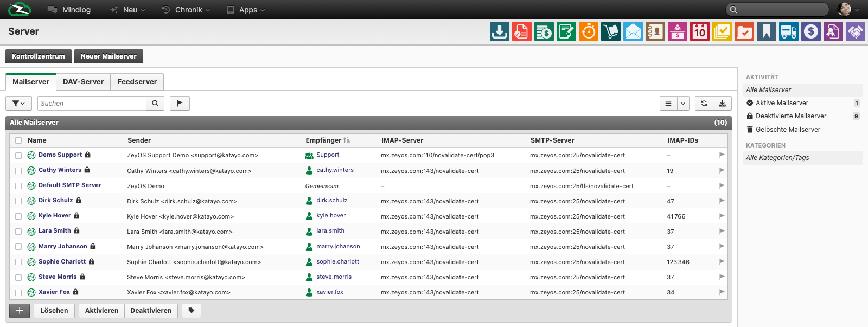Click the export download button above the list
868x327 pixels.
click(x=723, y=103)
